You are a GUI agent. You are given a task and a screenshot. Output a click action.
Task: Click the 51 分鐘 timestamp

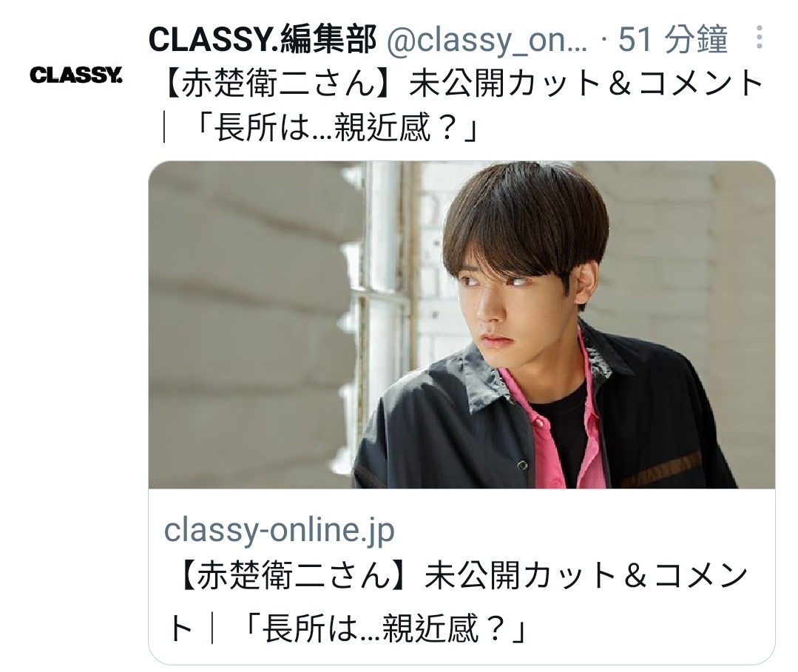[x=673, y=39]
